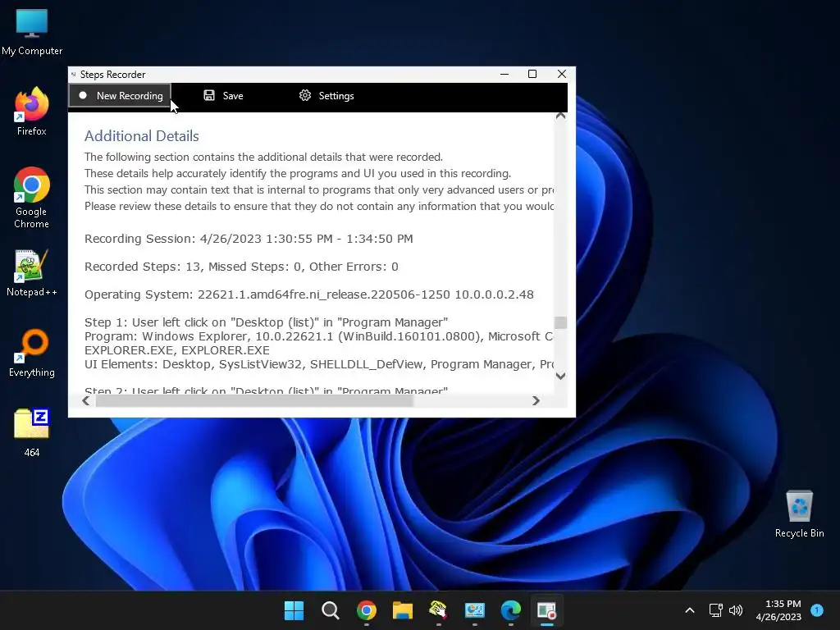Select the My Computer desktop icon
Viewport: 840px width, 630px height.
32,32
